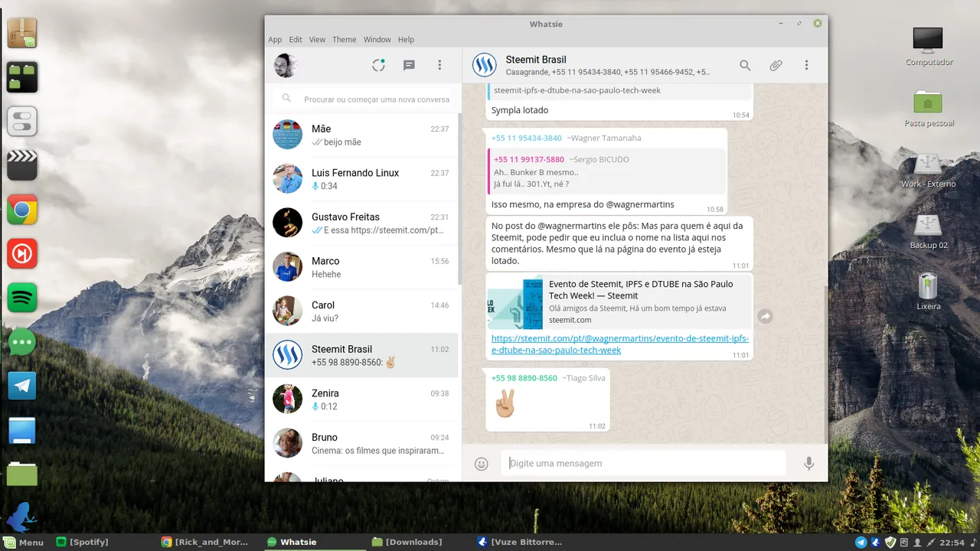The image size is (980, 551).
Task: Click the system tray clock 22:54
Action: pyautogui.click(x=952, y=543)
